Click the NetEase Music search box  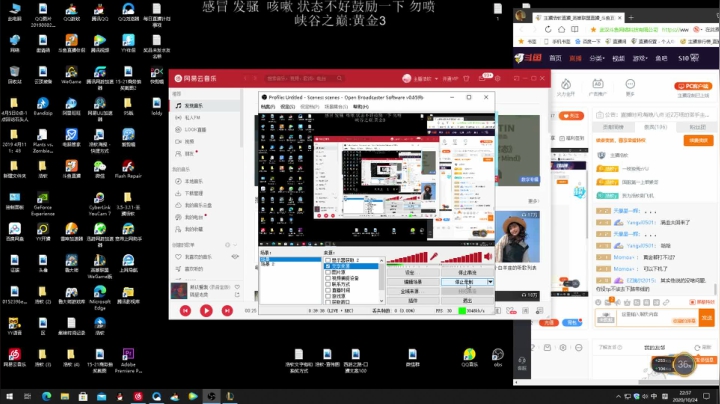pos(303,79)
